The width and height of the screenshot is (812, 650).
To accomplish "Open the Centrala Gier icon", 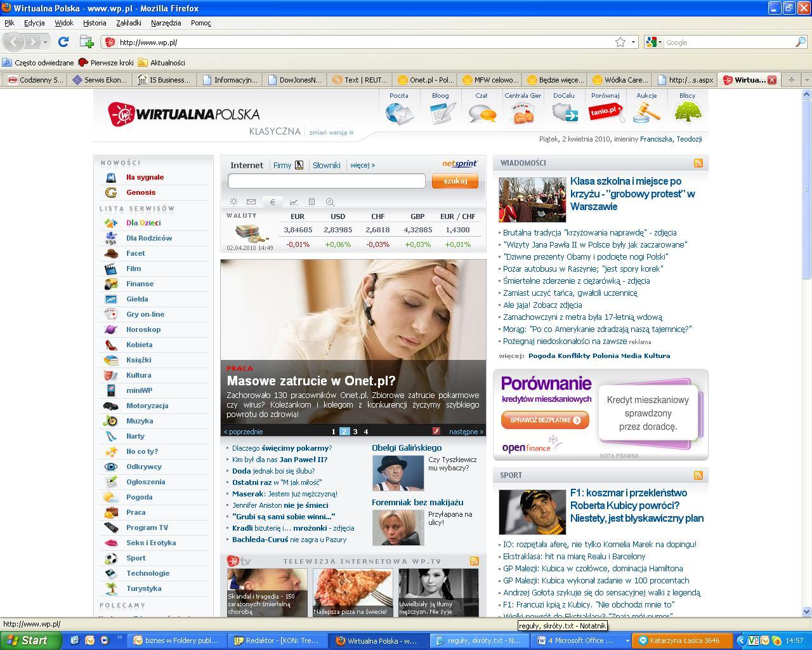I will (x=523, y=112).
